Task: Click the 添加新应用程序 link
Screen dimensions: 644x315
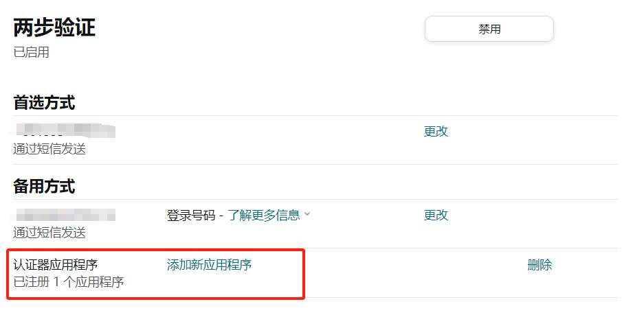Action: [x=209, y=265]
